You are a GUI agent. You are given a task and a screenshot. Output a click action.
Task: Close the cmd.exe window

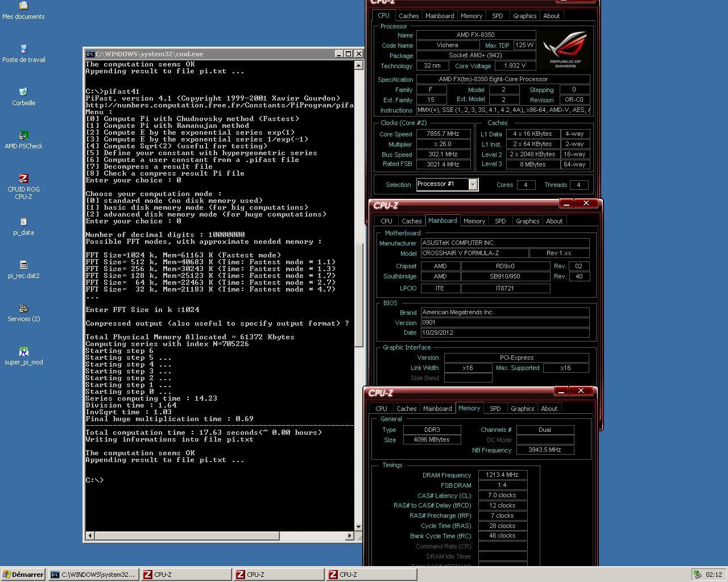358,53
